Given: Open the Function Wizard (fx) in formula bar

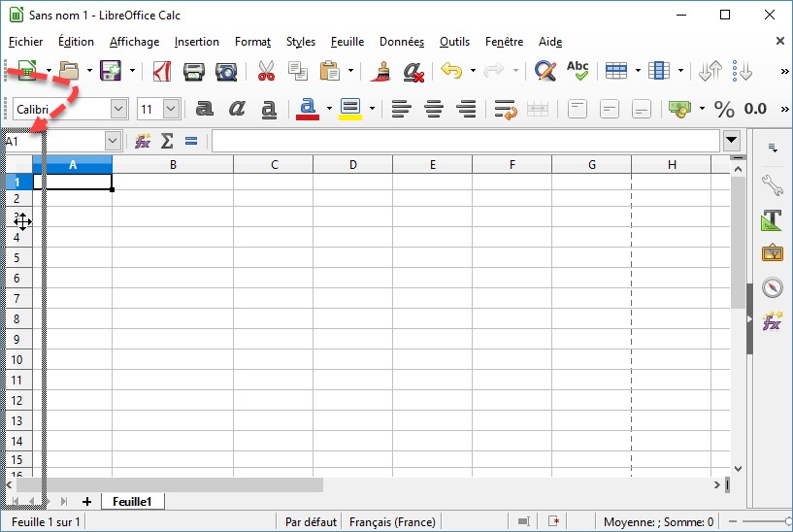Looking at the screenshot, I should tap(143, 141).
